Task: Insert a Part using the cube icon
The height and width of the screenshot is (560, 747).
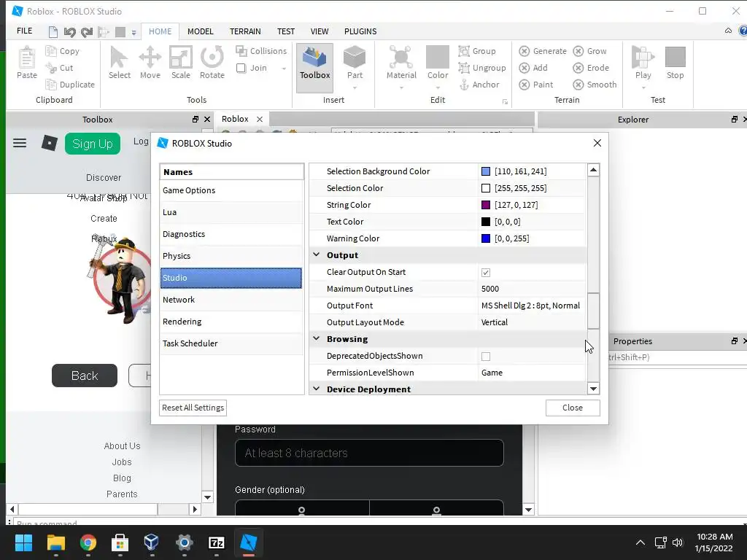Action: tap(355, 58)
